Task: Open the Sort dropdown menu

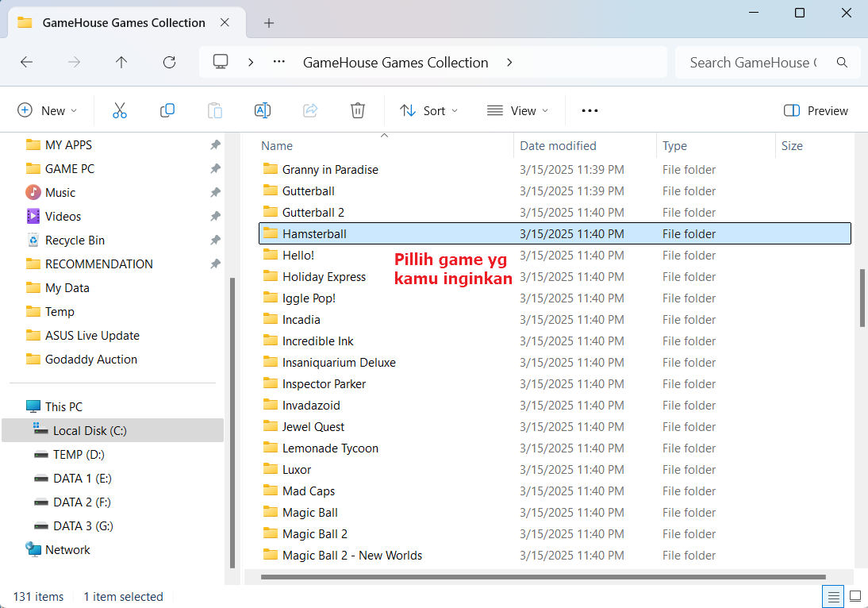Action: click(429, 111)
